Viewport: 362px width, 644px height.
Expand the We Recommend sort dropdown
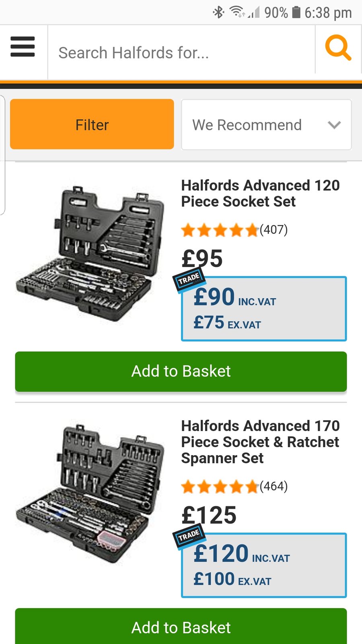pos(266,125)
